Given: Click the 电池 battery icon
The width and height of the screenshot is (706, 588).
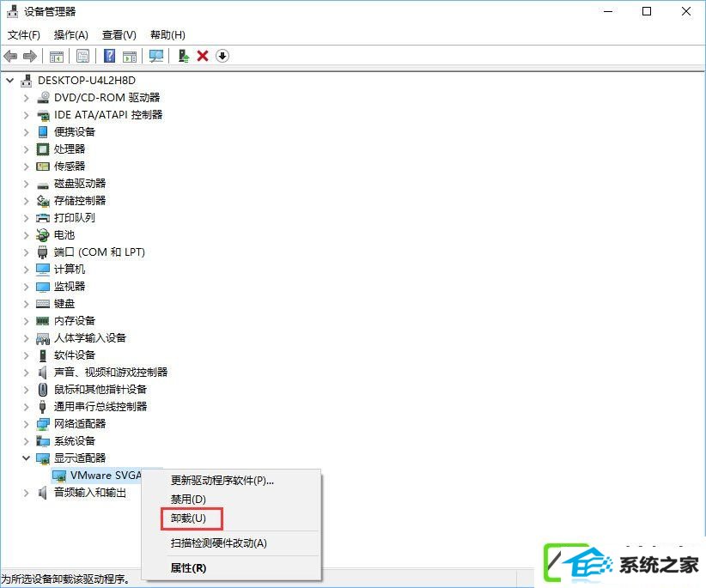Looking at the screenshot, I should pos(43,235).
